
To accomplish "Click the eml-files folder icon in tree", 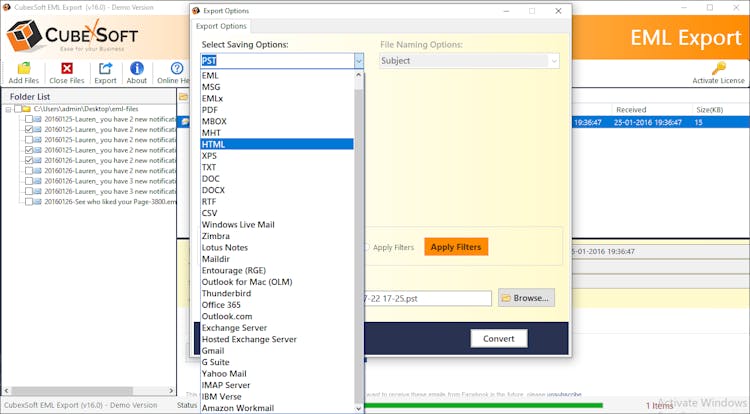I will pyautogui.click(x=27, y=109).
